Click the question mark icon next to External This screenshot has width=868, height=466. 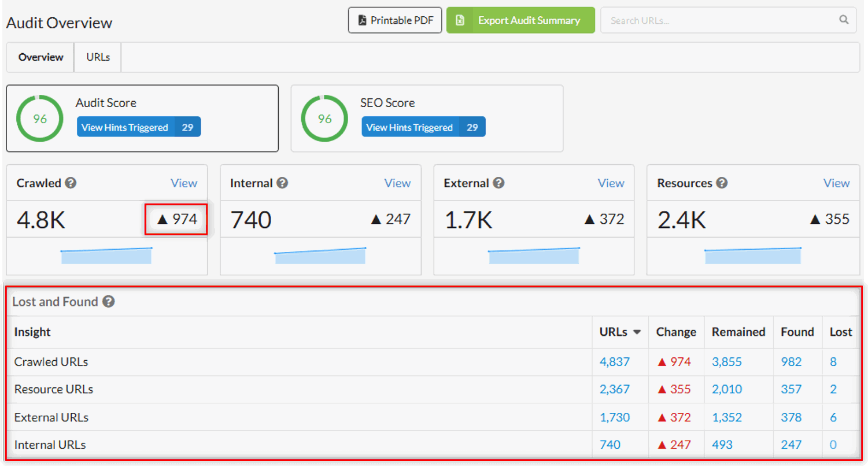coord(498,183)
